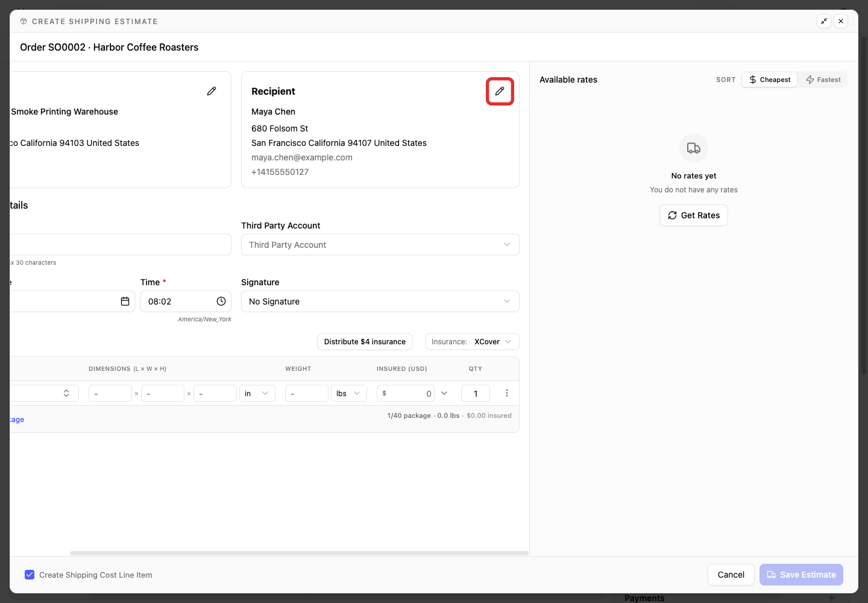
Task: Focus the package height input
Action: (215, 393)
